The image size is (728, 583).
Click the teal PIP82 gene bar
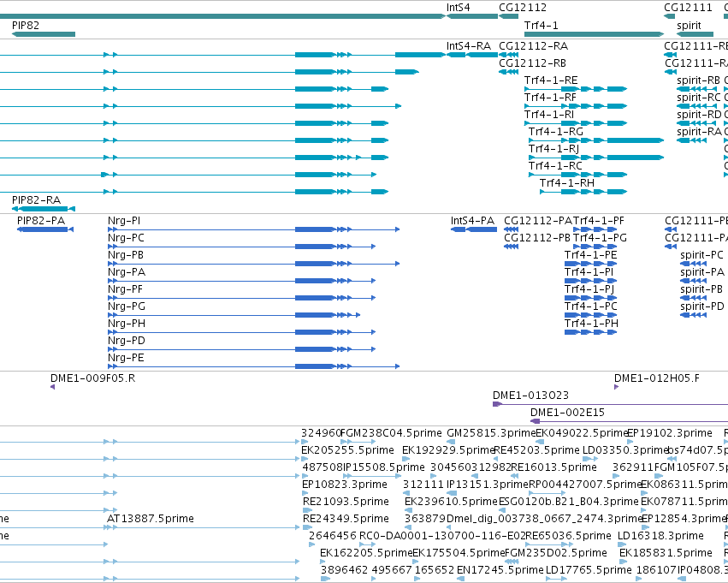43,34
